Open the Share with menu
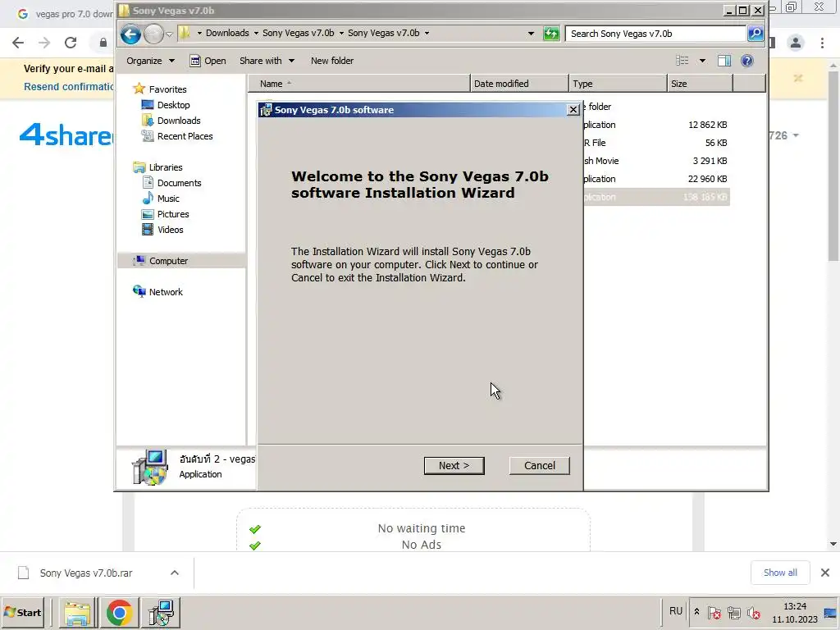The image size is (840, 630). (x=267, y=61)
